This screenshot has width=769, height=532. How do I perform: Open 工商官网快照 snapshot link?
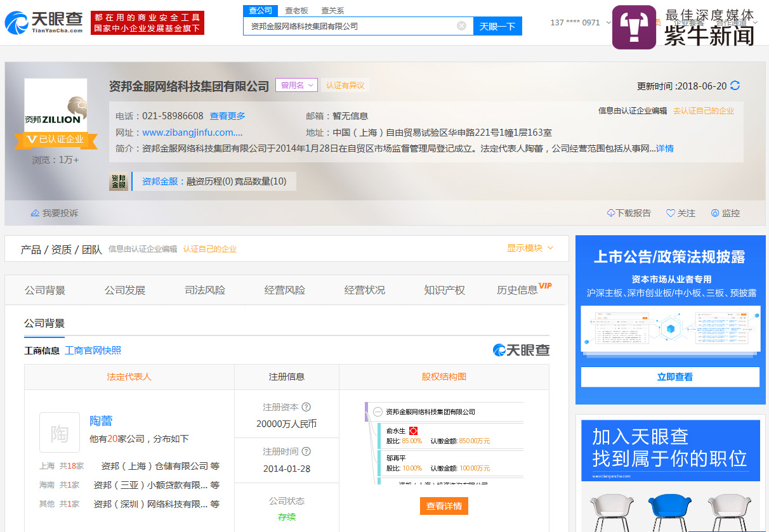(93, 351)
